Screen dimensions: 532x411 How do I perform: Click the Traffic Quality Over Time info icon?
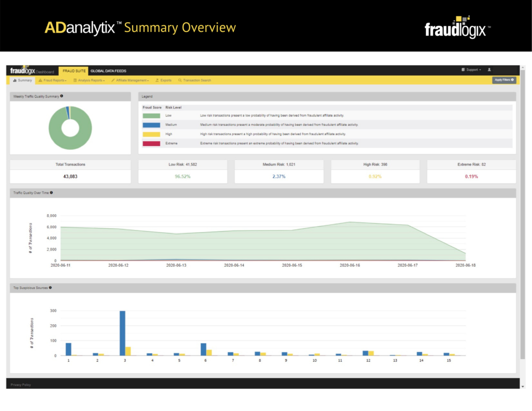pyautogui.click(x=51, y=193)
